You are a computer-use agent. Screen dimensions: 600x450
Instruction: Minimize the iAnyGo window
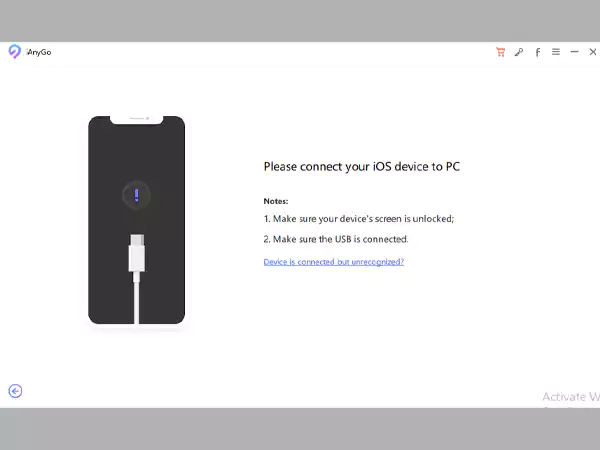pyautogui.click(x=574, y=52)
